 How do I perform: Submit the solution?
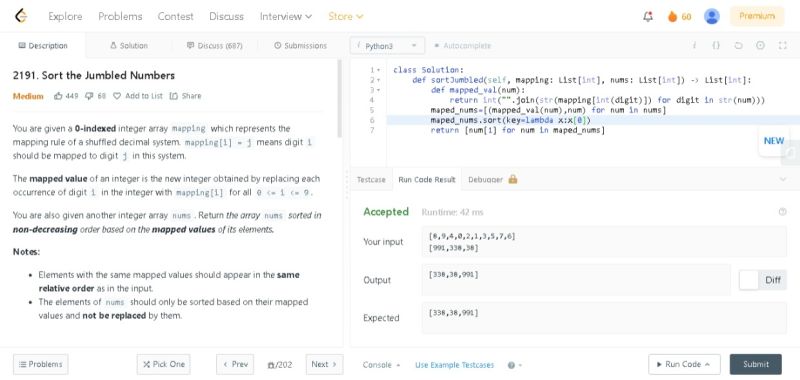point(756,364)
